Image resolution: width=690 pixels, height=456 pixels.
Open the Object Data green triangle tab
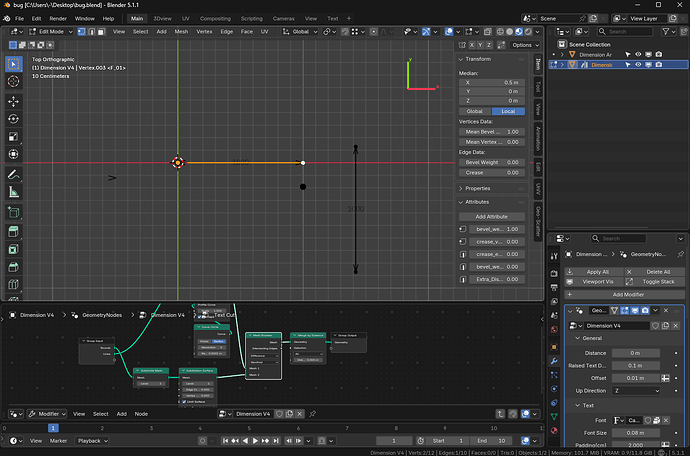554,416
